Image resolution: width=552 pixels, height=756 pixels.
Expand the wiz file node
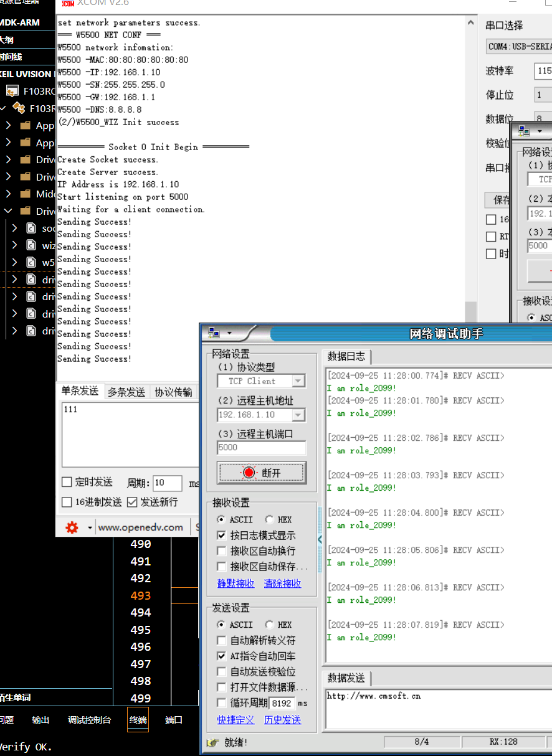(x=14, y=245)
